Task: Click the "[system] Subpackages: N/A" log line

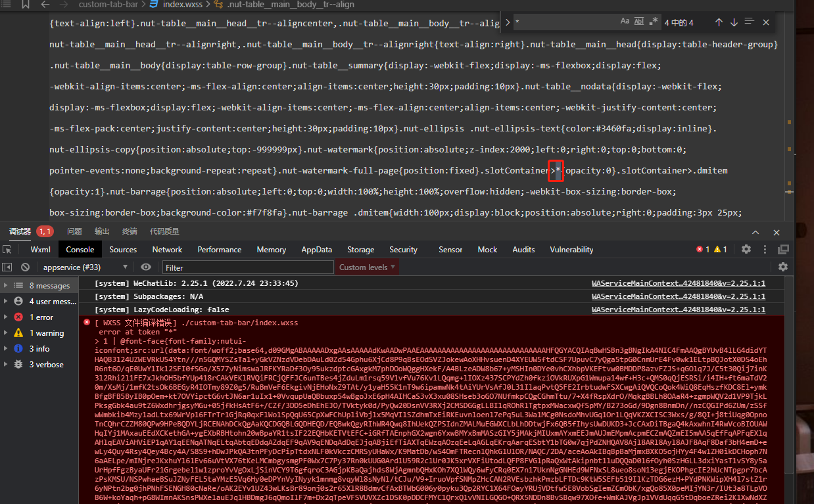Action: 149,296
